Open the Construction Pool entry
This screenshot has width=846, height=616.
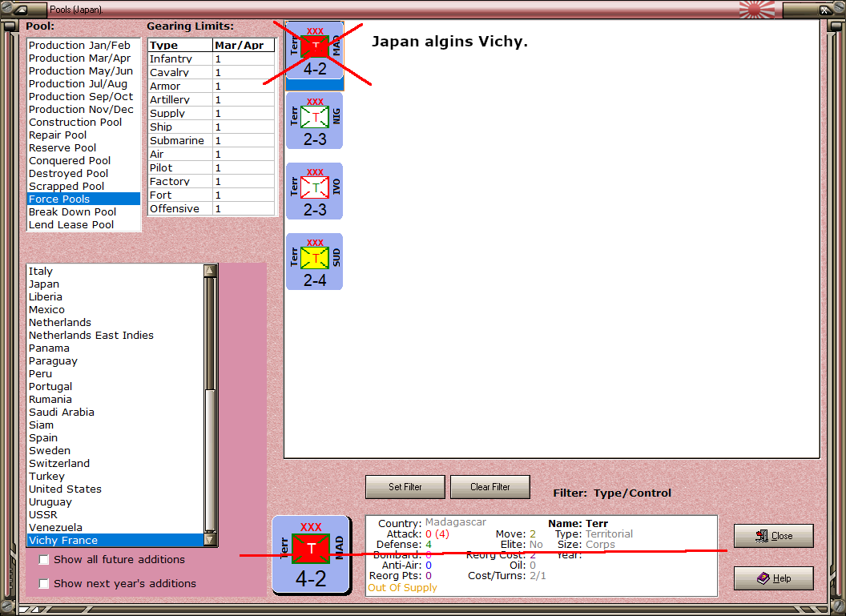[83, 123]
